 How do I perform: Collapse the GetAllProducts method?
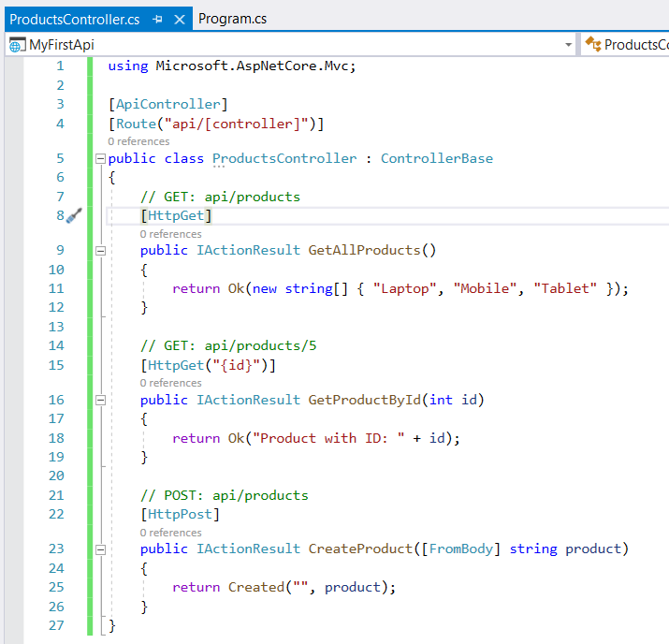101,251
